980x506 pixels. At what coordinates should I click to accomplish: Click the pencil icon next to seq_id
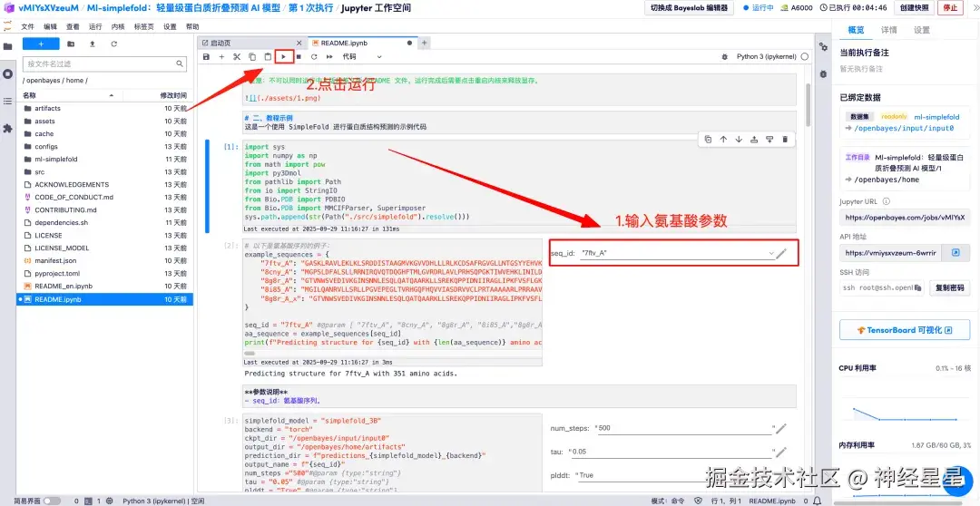[781, 253]
